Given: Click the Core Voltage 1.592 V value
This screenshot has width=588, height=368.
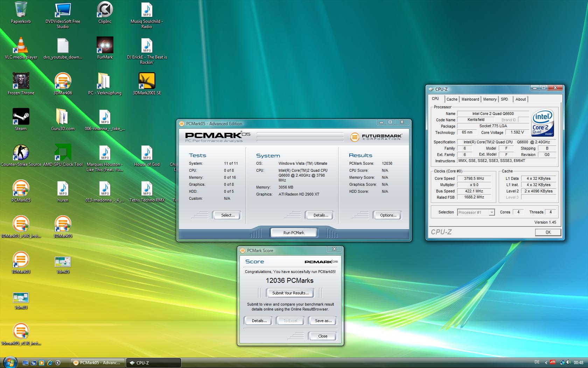Looking at the screenshot, I should (517, 132).
